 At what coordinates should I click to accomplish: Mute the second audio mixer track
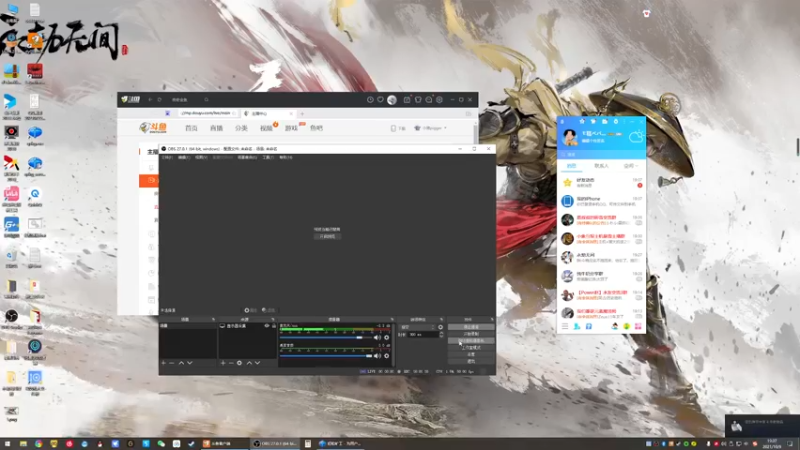[377, 356]
